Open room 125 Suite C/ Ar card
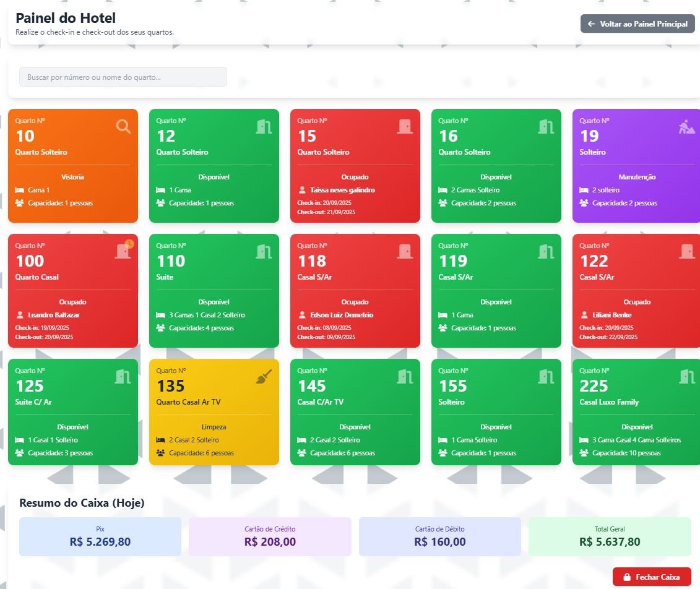Screen dimensions: 700x589 point(72,412)
